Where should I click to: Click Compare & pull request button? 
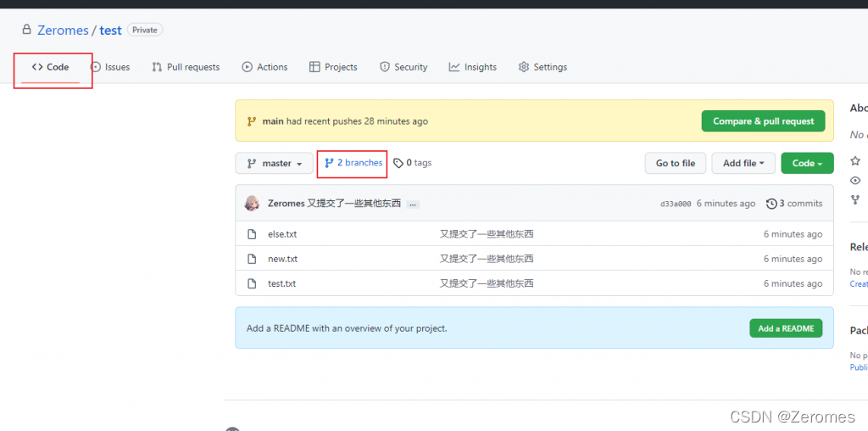[x=764, y=121]
